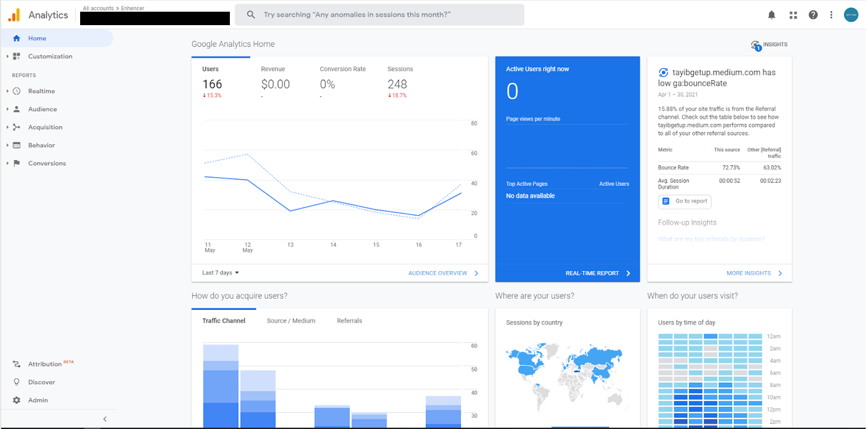This screenshot has height=429, width=868.
Task: Click the report document icon in Go to report
Action: 666,201
